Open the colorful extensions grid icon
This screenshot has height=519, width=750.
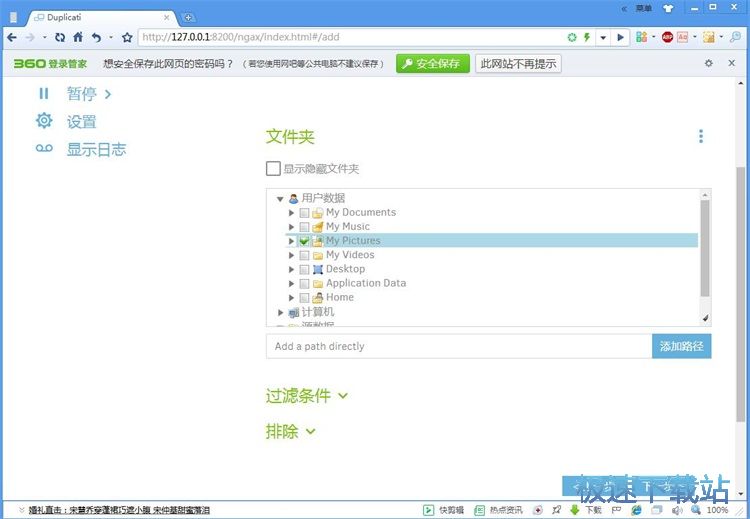click(641, 37)
